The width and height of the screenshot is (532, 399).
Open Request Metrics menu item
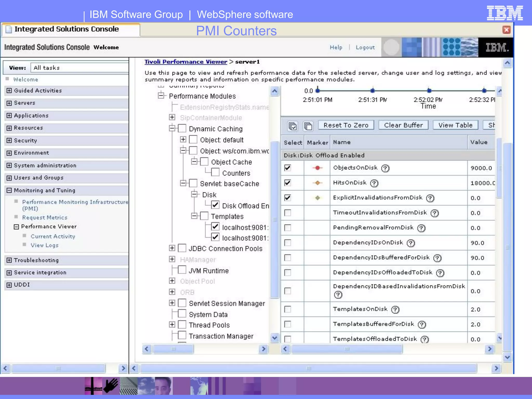pos(45,218)
